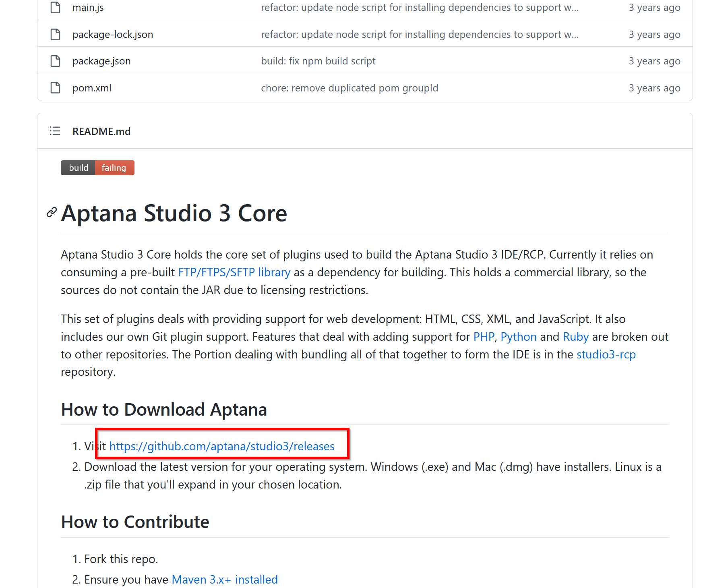Screen dimensions: 701x588
Task: Click the build failing badge
Action: tap(97, 168)
